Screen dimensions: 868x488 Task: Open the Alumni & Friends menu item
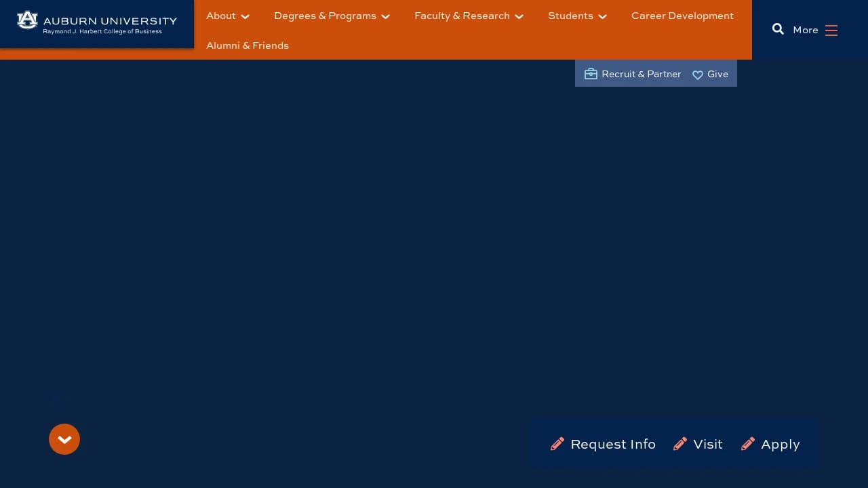tap(248, 45)
